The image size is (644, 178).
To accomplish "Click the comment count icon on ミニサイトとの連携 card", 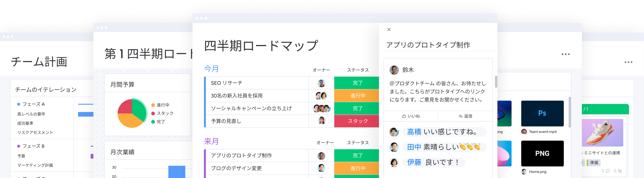I will click(608, 171).
